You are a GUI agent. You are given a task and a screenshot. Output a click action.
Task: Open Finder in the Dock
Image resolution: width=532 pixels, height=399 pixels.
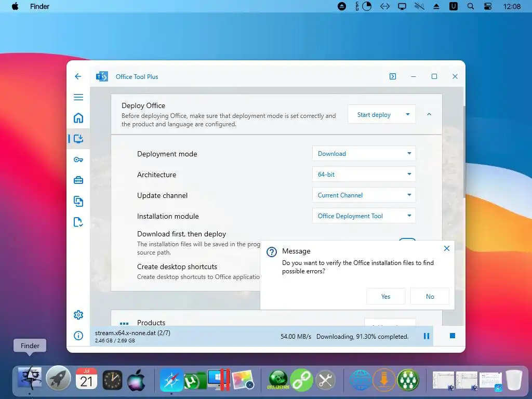click(x=30, y=379)
